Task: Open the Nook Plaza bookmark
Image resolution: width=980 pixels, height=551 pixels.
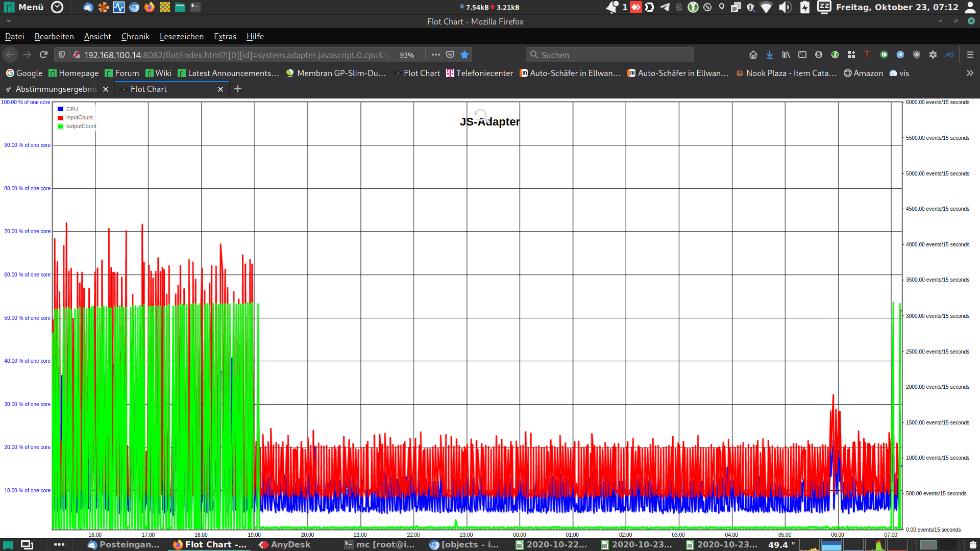Action: pyautogui.click(x=786, y=73)
